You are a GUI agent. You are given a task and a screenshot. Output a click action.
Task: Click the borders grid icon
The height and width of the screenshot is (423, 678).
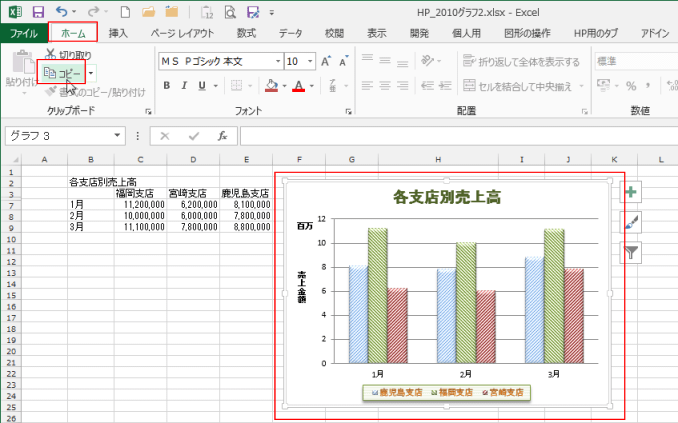pyautogui.click(x=237, y=86)
